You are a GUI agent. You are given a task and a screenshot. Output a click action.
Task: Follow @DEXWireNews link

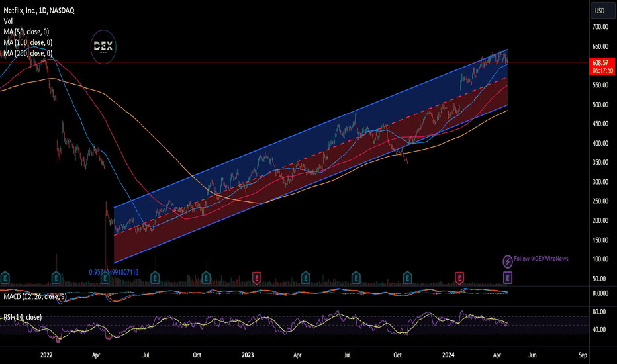coord(541,259)
